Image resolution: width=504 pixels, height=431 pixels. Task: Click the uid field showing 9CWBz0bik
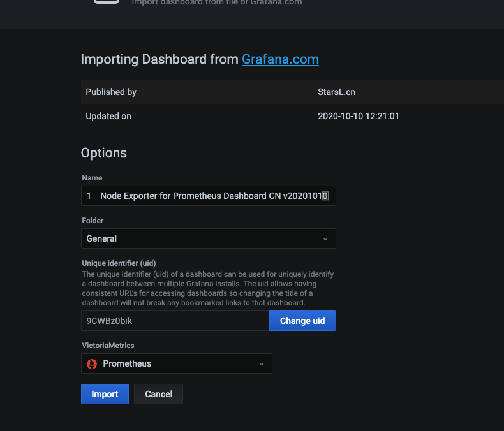pos(175,321)
